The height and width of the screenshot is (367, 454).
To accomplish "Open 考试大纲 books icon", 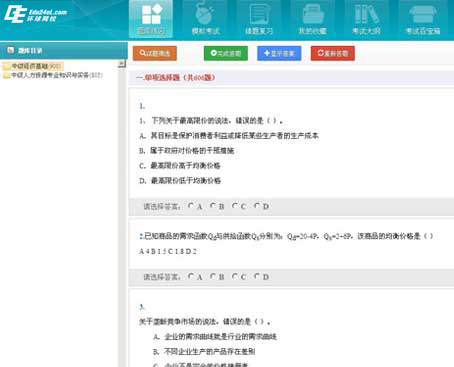I will tap(366, 19).
